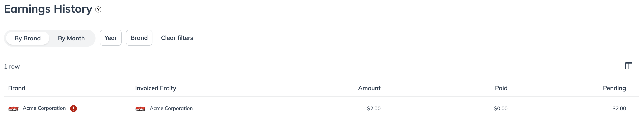
Task: Open the column settings icon
Action: 628,66
